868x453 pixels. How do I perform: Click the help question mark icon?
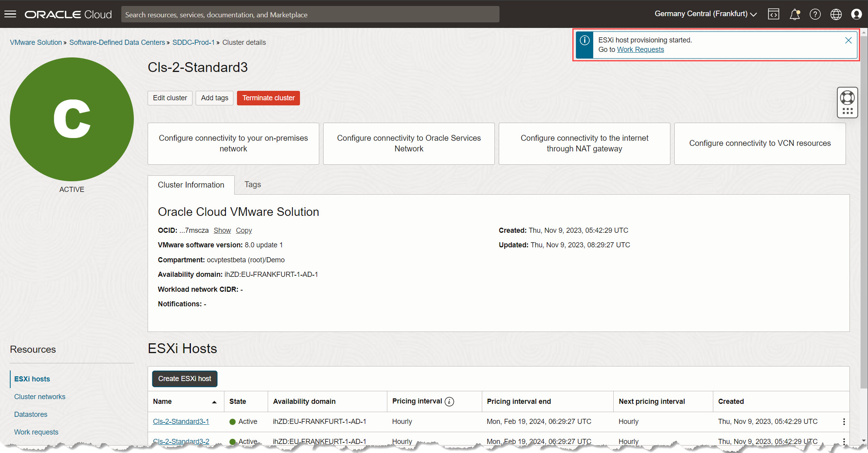pos(815,14)
